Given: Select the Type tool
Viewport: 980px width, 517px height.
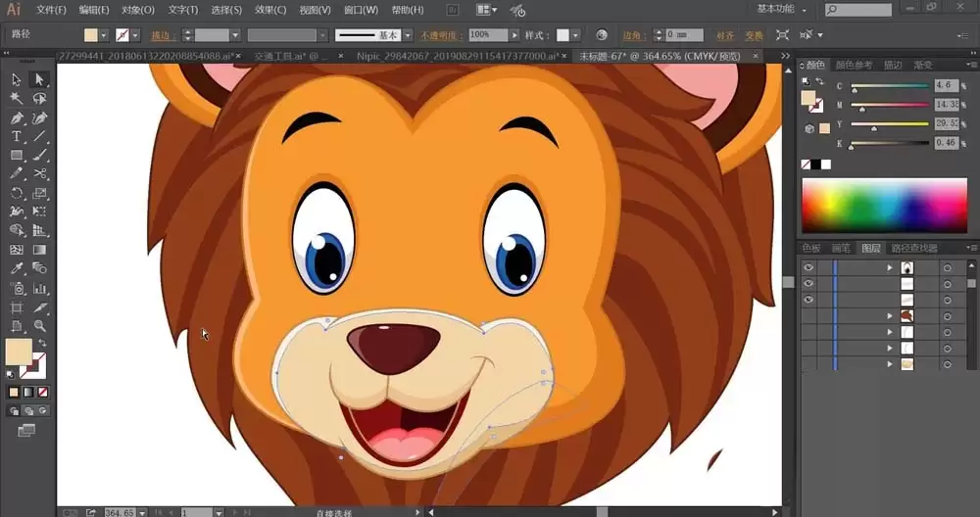Looking at the screenshot, I should 17,136.
